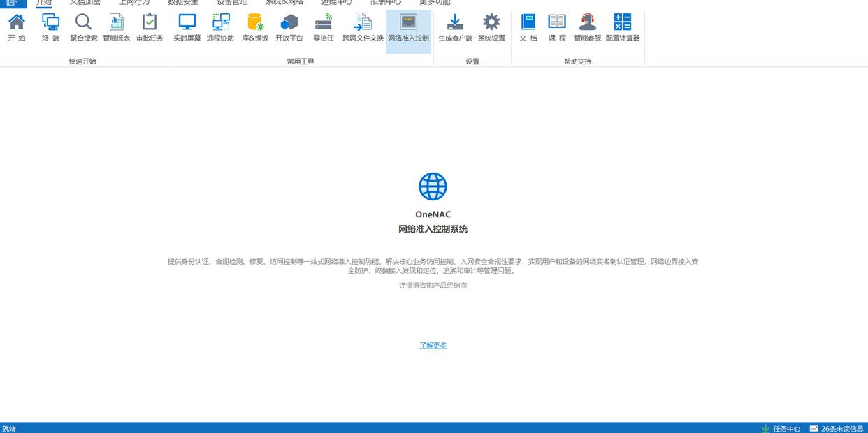Image resolution: width=868 pixels, height=433 pixels.
Task: Click 生成客户端 generate client
Action: tap(456, 28)
